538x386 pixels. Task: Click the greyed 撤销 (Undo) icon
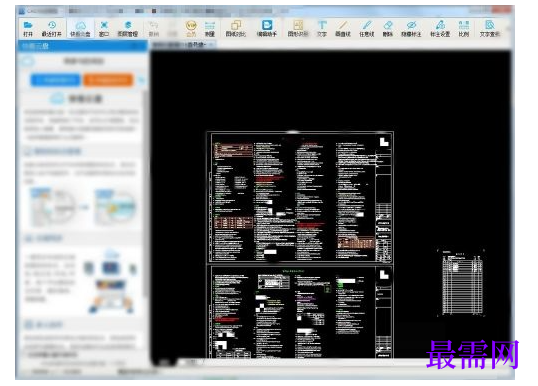pyautogui.click(x=153, y=28)
